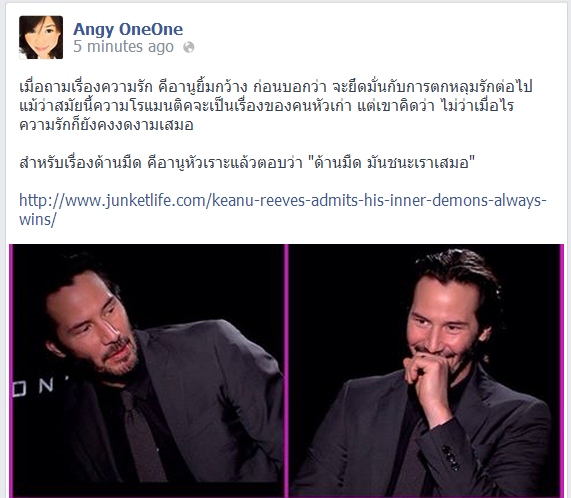Click the third line of the first Thai paragraph
Screen dimensions: 571x498
106,125
